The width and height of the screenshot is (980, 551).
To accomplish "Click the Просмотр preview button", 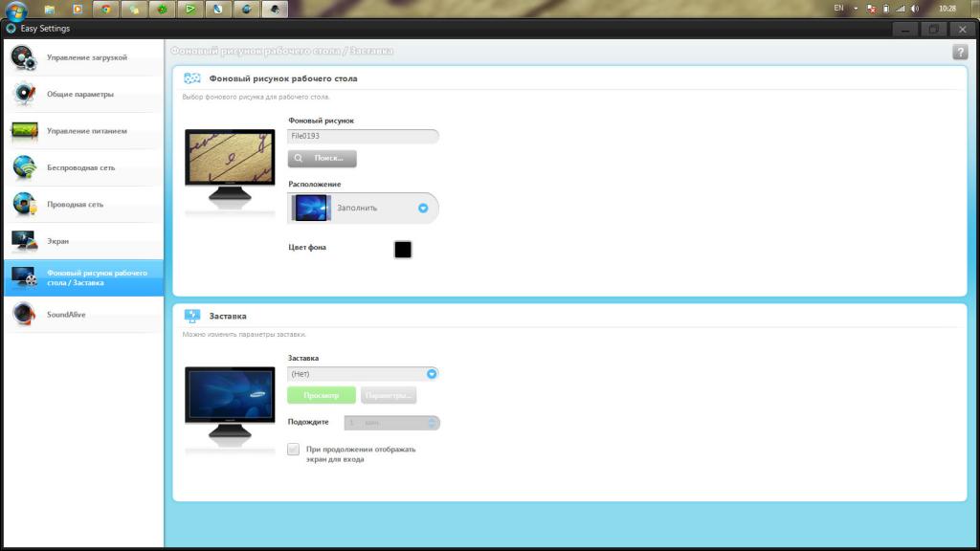I will tap(322, 395).
